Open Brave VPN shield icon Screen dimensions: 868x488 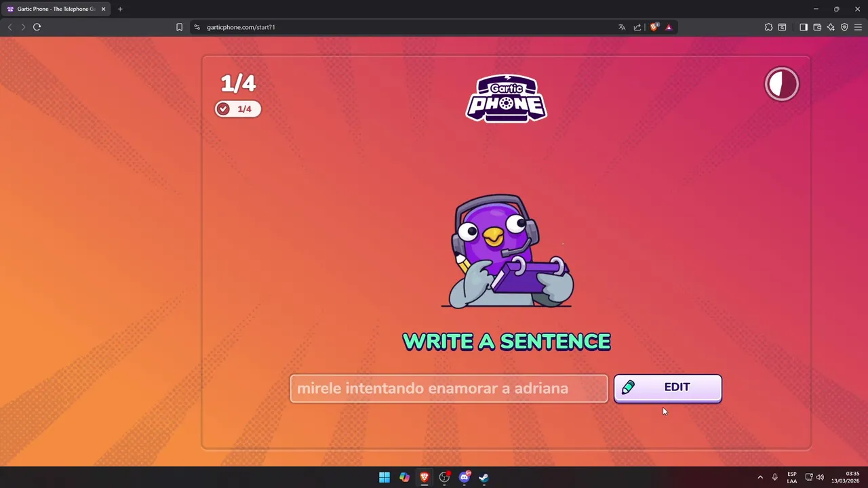pos(844,27)
